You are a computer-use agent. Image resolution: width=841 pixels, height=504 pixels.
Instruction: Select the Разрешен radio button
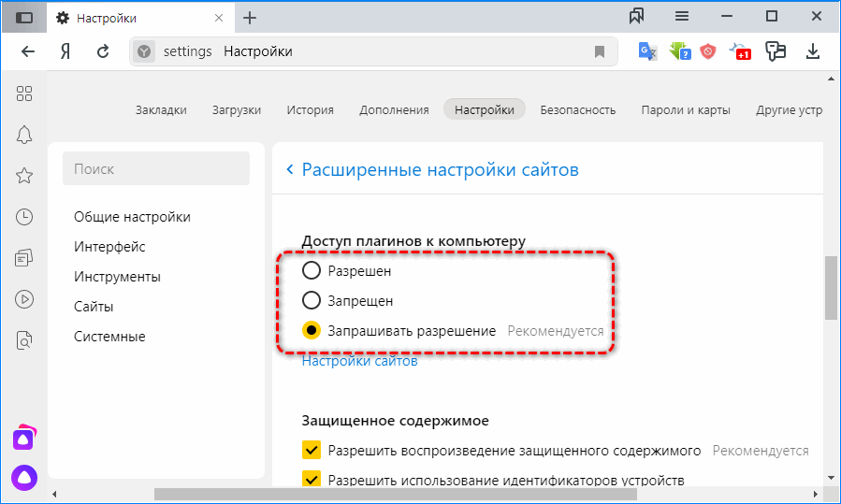tap(312, 271)
